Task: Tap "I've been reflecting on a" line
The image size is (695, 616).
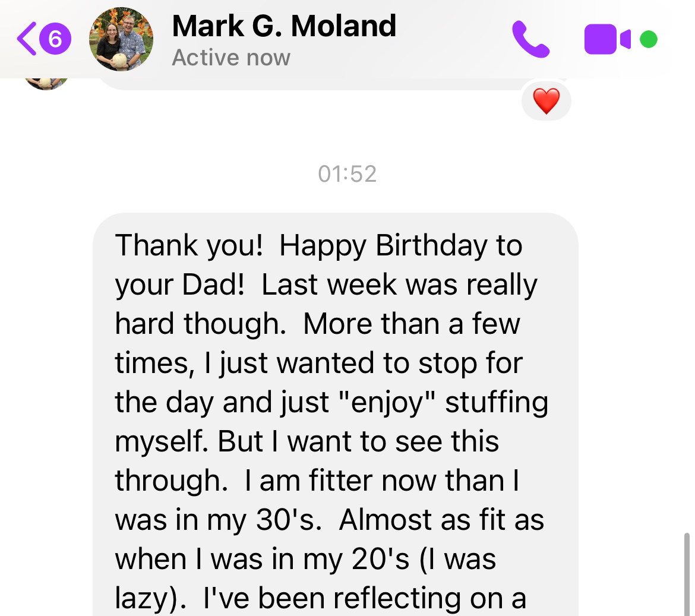Action: point(364,598)
